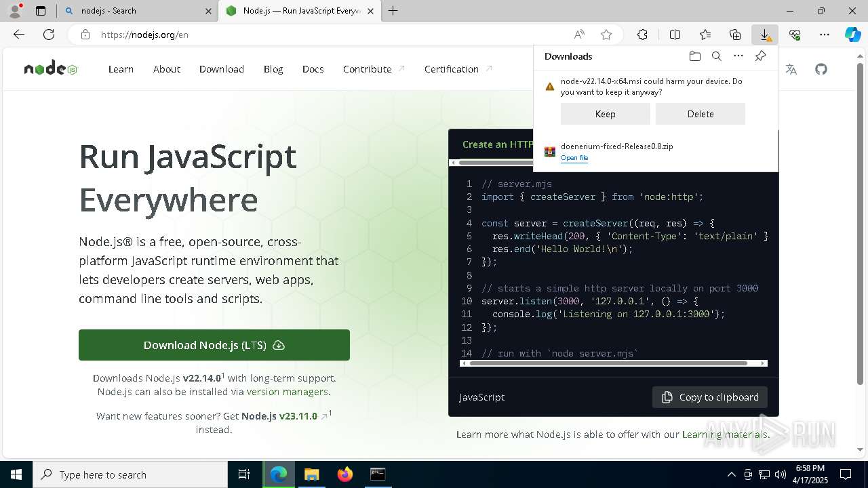The width and height of the screenshot is (868, 488).
Task: Open downloads folder icon in Downloads panel
Action: 695,56
